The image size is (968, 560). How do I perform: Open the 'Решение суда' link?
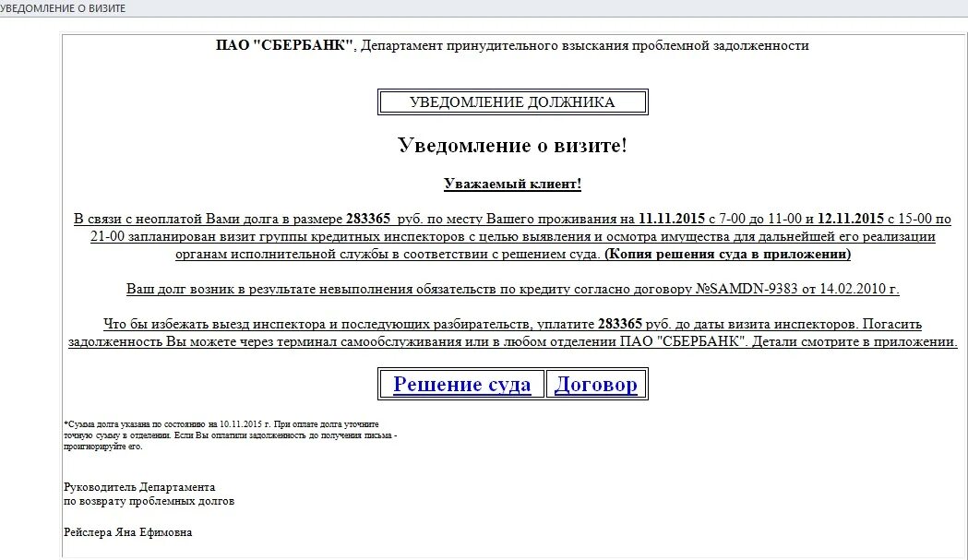(x=461, y=384)
